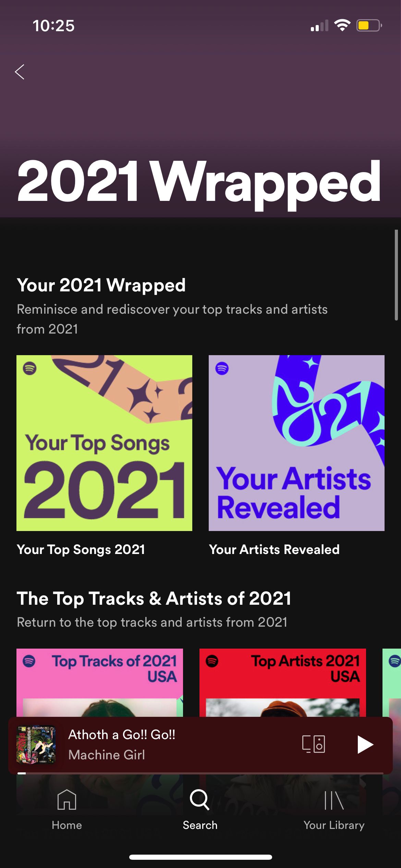The width and height of the screenshot is (401, 868).
Task: Open the Search tab
Action: (200, 810)
